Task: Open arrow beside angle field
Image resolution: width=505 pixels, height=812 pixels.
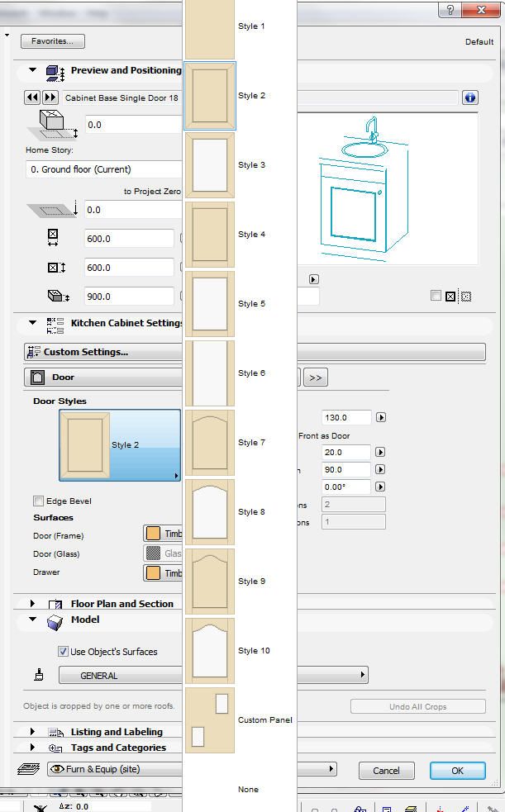Action: [380, 487]
